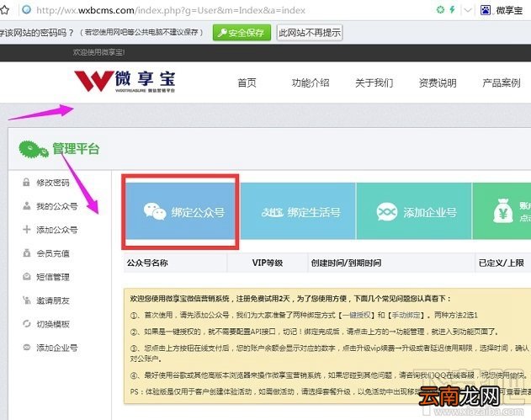531x420 pixels.
Task: Open 我的公众号 in the sidebar
Action: (x=57, y=206)
